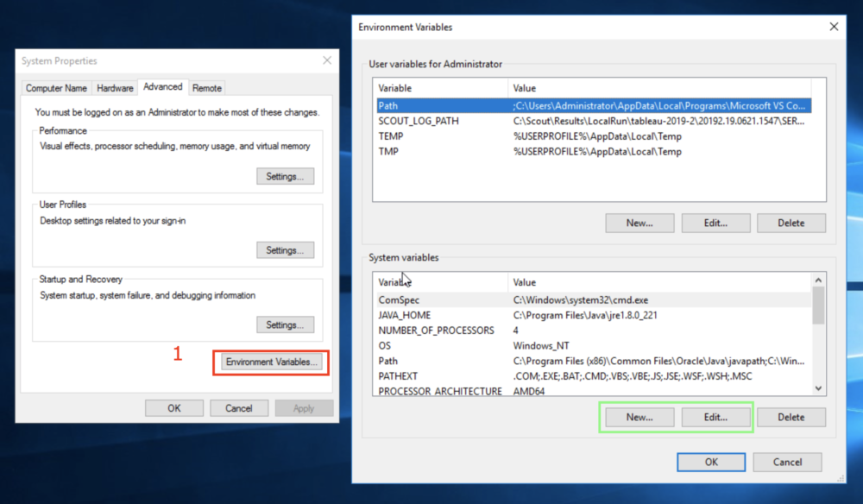863x504 pixels.
Task: Select the PATHEXT system variable
Action: [594, 376]
